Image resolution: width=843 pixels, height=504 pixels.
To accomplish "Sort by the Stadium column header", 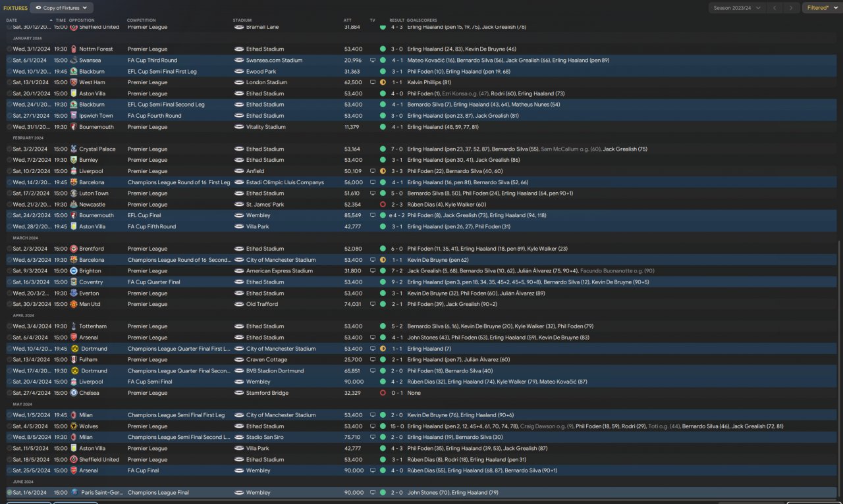I will [242, 20].
